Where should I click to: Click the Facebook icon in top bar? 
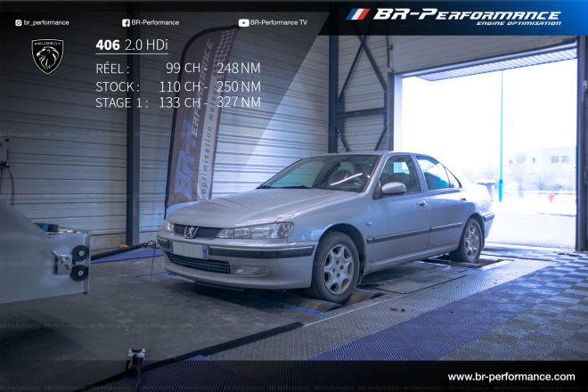tap(125, 22)
